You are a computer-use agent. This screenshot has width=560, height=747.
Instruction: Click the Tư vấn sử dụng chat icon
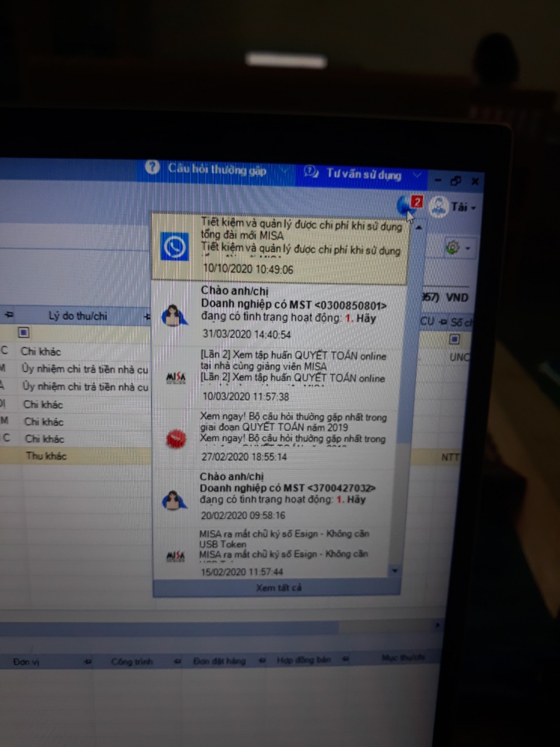pyautogui.click(x=311, y=172)
